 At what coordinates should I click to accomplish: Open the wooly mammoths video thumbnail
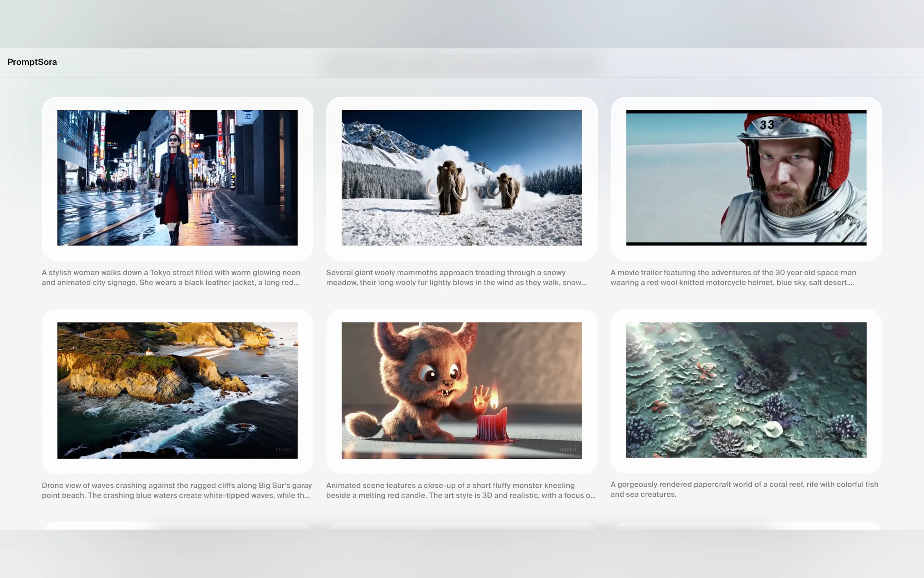coord(461,178)
